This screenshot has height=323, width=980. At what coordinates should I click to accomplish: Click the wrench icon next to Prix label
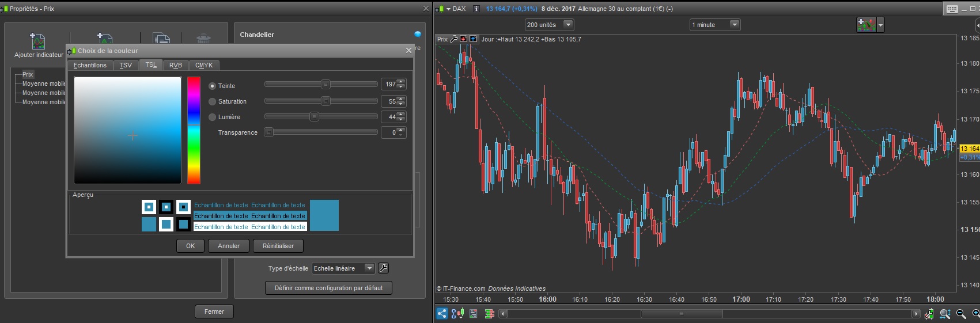click(x=453, y=39)
